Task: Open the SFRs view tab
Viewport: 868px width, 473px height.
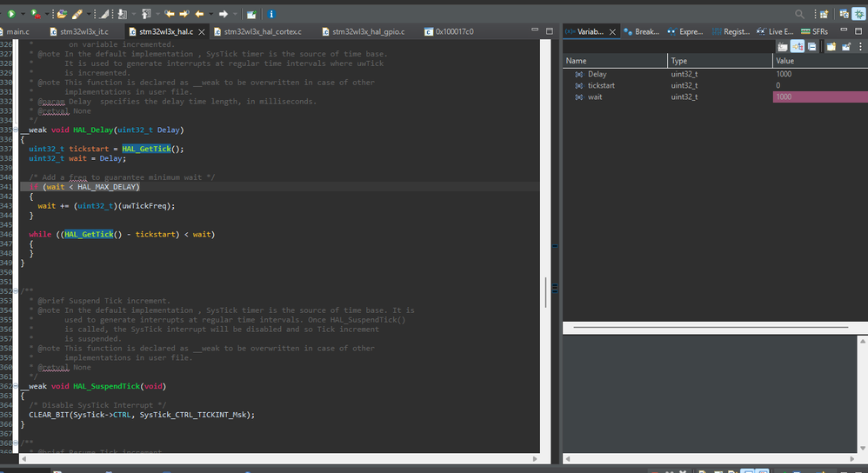Action: (x=814, y=31)
